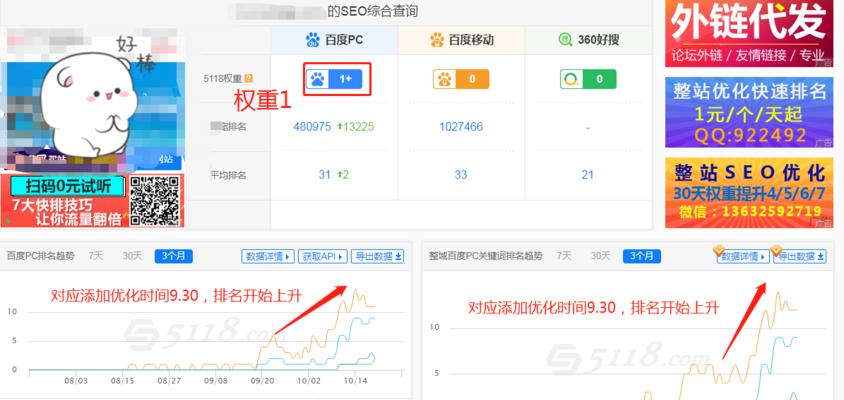The image size is (844, 400).
Task: Click Baidu mobile average rank 33
Action: pos(461,175)
